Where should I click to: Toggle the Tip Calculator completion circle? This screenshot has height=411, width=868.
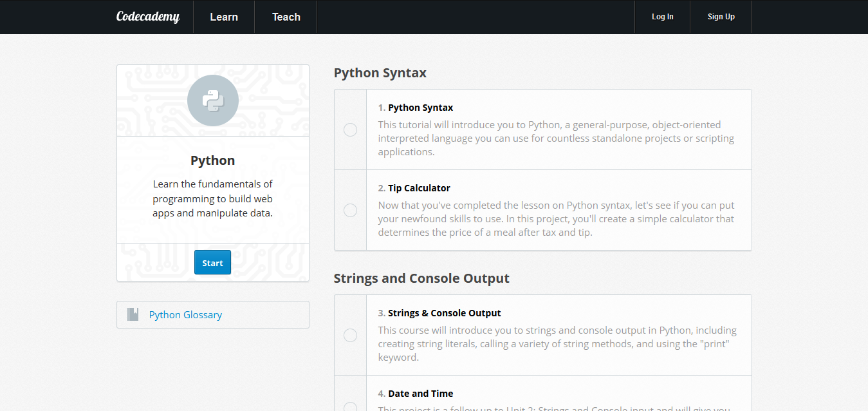coord(350,211)
